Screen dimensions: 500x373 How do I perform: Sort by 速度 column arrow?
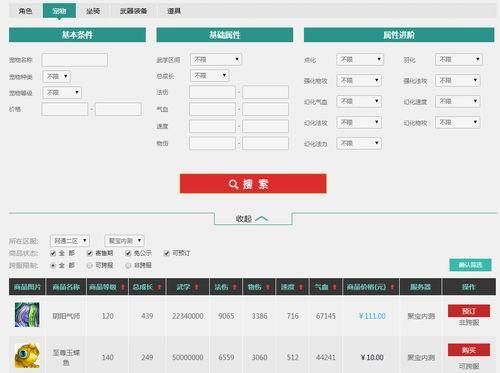click(301, 287)
